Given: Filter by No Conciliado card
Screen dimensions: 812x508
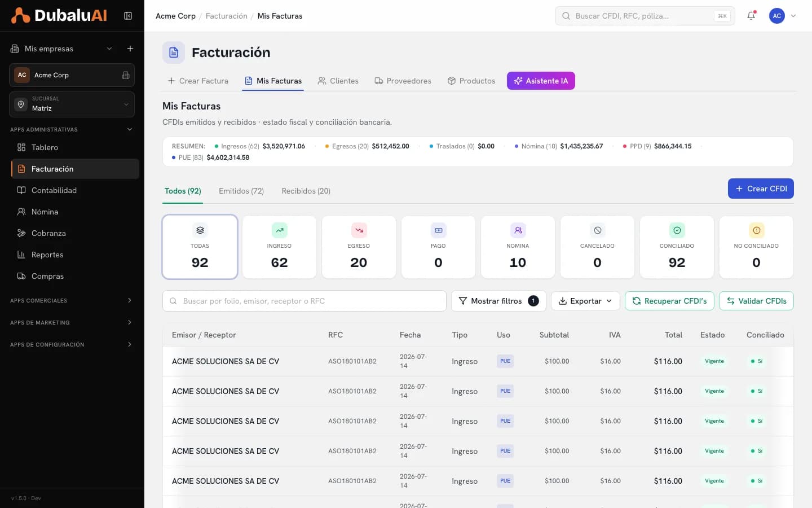Looking at the screenshot, I should pos(756,247).
